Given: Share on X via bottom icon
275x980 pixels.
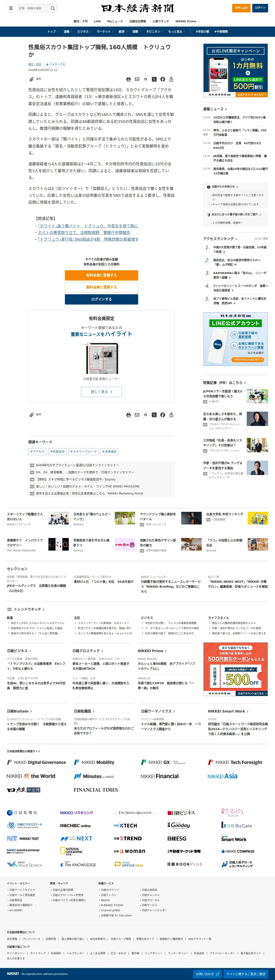Looking at the screenshot, I should point(154,415).
